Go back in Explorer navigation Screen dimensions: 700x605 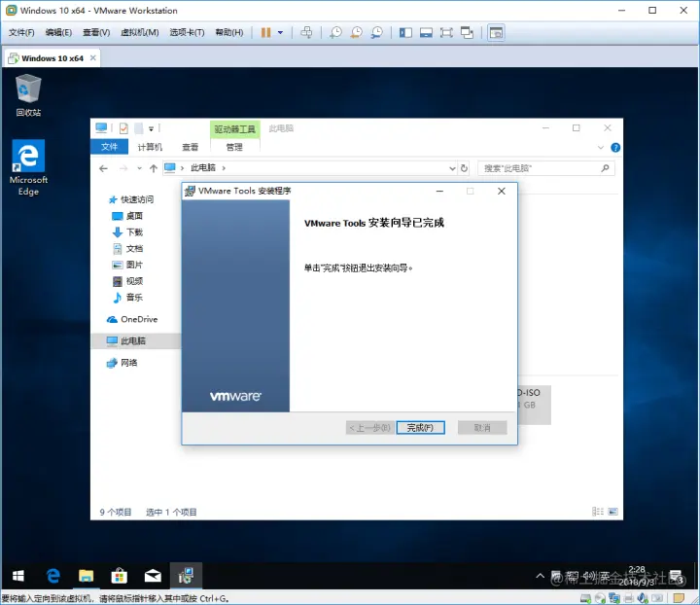click(104, 168)
